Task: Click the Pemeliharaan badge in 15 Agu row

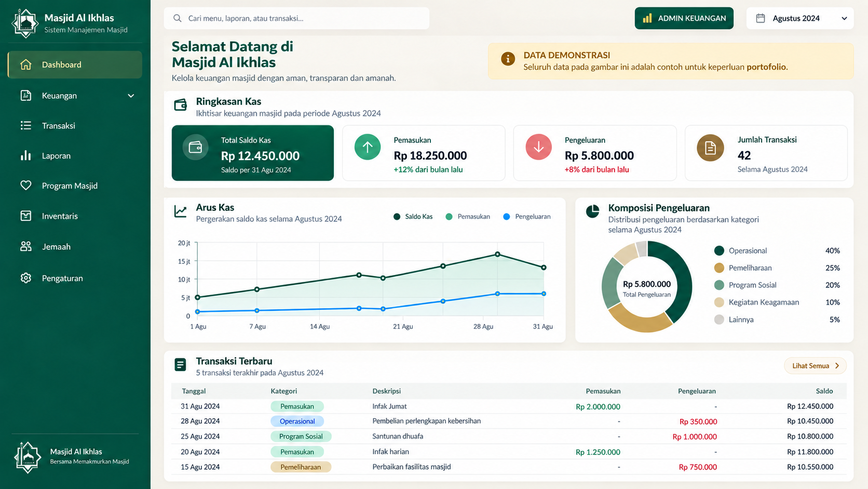Action: point(301,467)
